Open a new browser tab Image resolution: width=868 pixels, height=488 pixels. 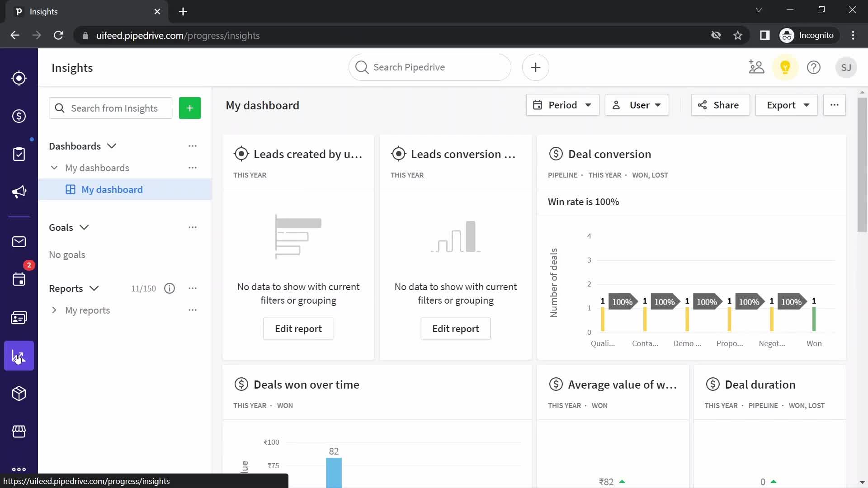[x=183, y=12]
